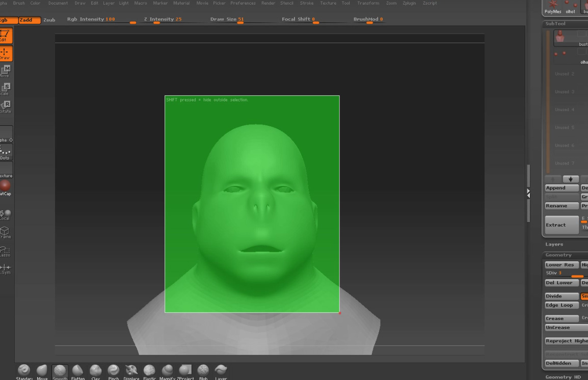Toggle Edit mode button

tap(5, 36)
